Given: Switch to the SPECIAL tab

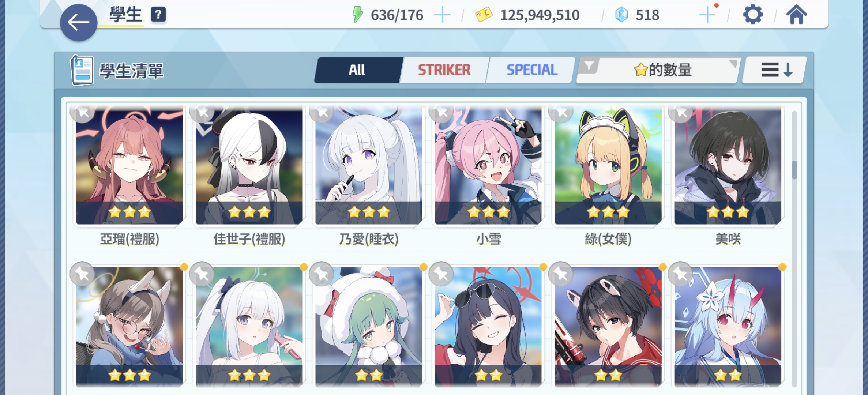Looking at the screenshot, I should [x=531, y=70].
